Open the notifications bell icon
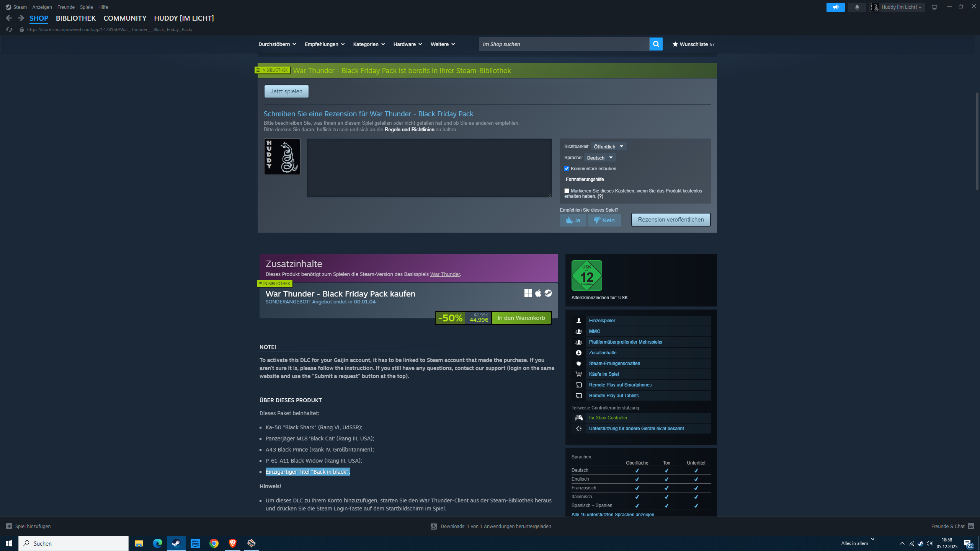This screenshot has height=551, width=980. pos(857,7)
